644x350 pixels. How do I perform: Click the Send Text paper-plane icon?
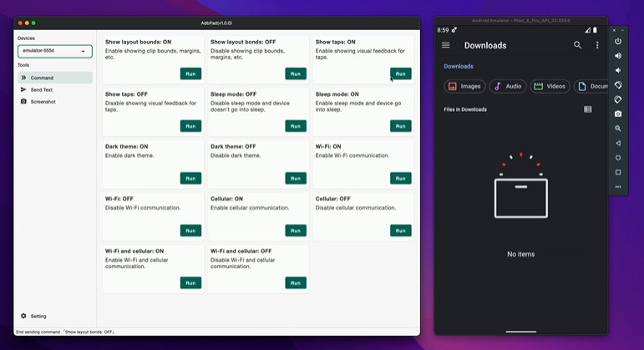point(23,89)
